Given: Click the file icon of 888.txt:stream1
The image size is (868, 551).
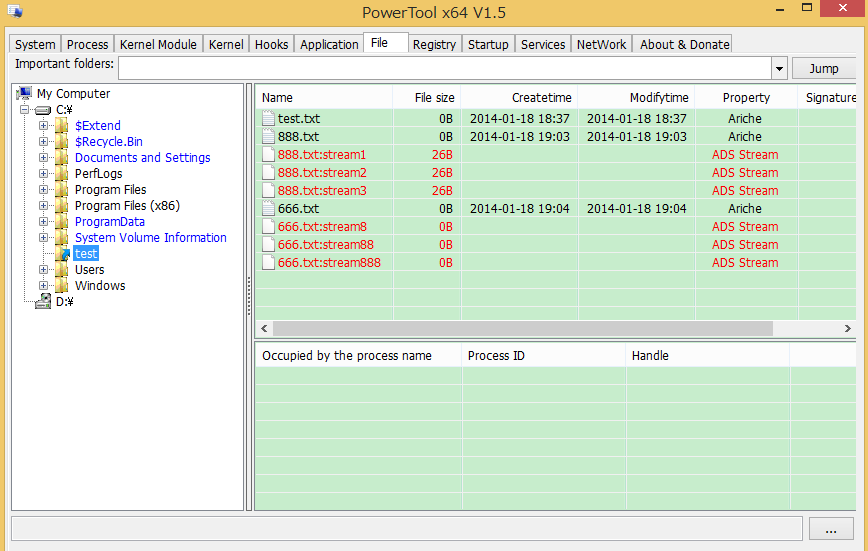Looking at the screenshot, I should 268,155.
